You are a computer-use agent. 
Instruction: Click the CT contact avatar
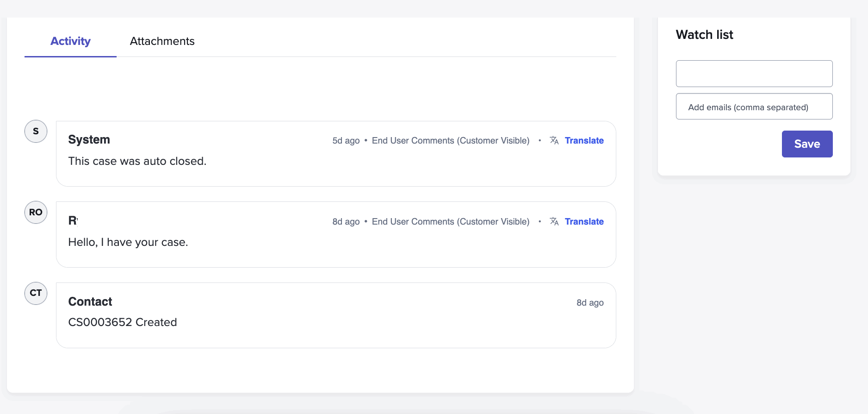(x=36, y=293)
